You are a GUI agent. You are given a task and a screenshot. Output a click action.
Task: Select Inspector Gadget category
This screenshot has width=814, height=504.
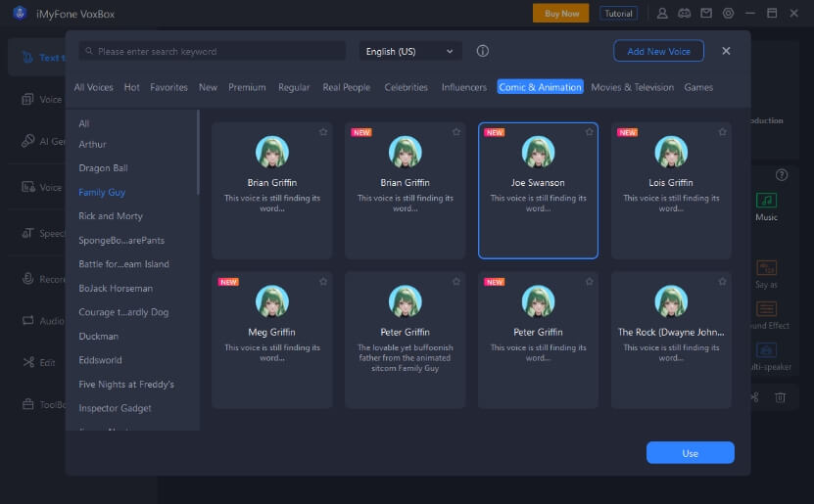pos(115,408)
